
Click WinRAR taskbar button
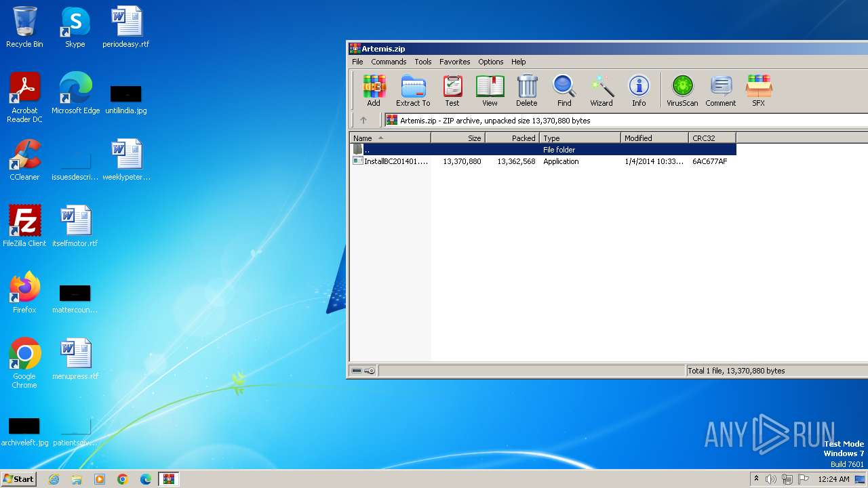pyautogui.click(x=168, y=479)
